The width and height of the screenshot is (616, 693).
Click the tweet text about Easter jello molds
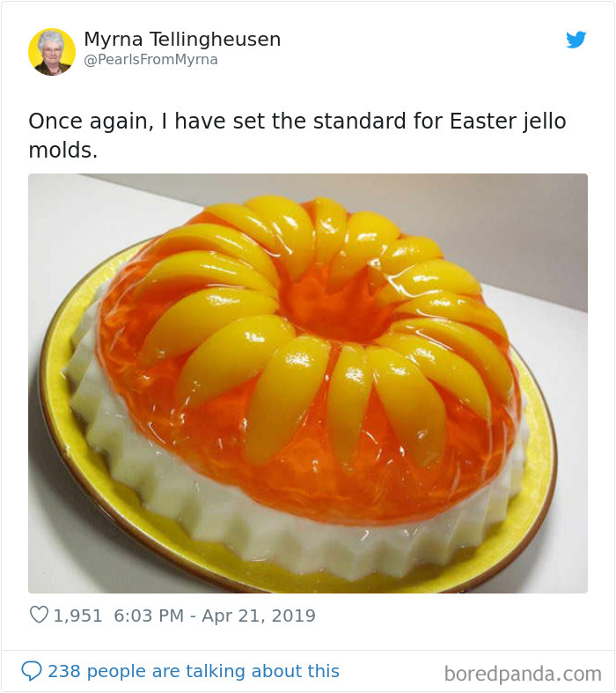click(297, 136)
